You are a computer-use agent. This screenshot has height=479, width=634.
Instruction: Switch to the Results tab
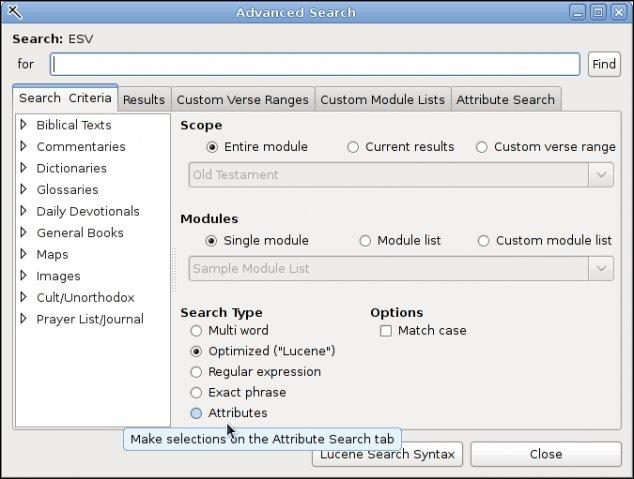pos(144,100)
